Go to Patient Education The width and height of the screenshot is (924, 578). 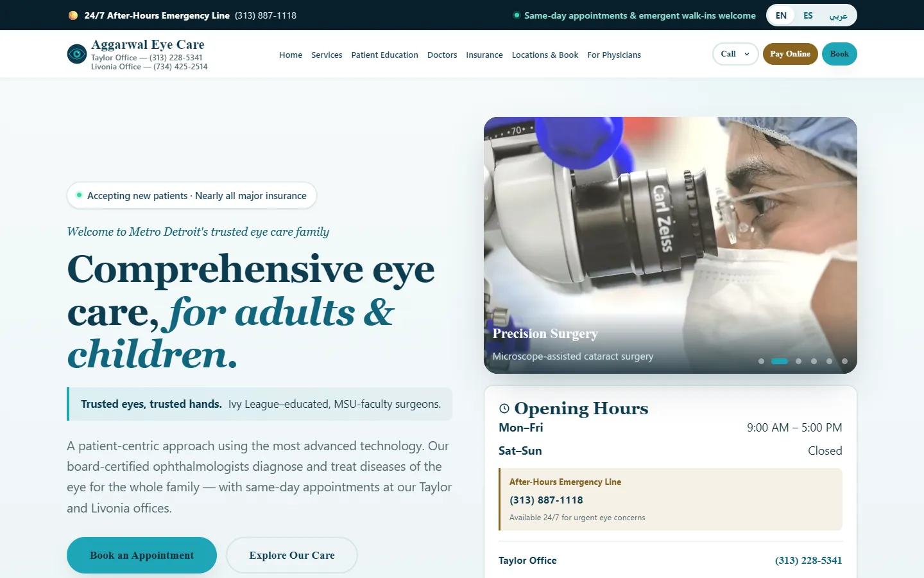(384, 55)
